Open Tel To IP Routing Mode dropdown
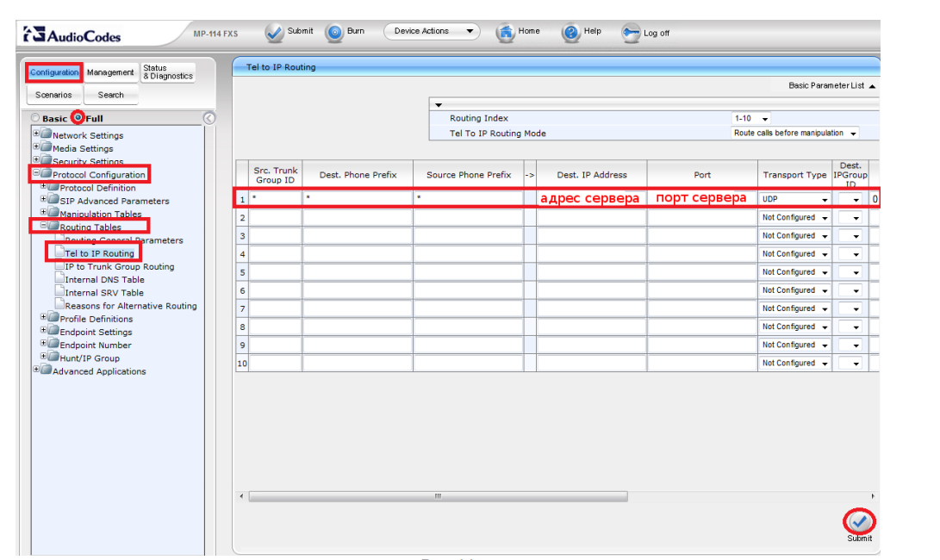The height and width of the screenshot is (560, 940). [x=795, y=134]
